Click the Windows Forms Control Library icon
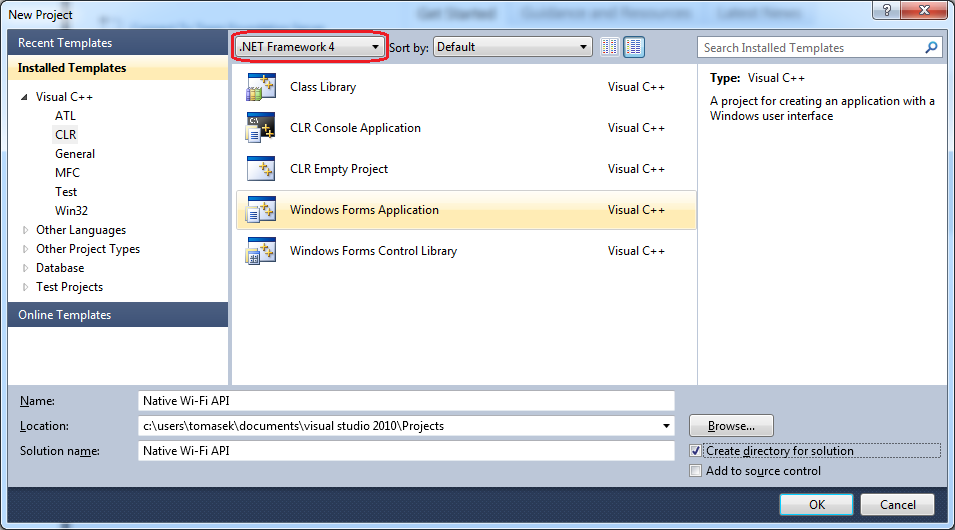Image resolution: width=955 pixels, height=530 pixels. pos(261,251)
